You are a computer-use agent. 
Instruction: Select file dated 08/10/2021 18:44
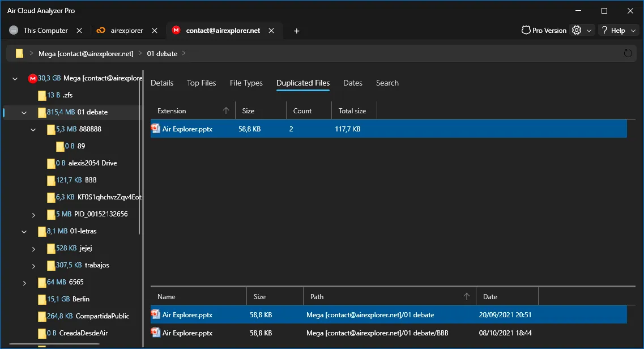(389, 333)
